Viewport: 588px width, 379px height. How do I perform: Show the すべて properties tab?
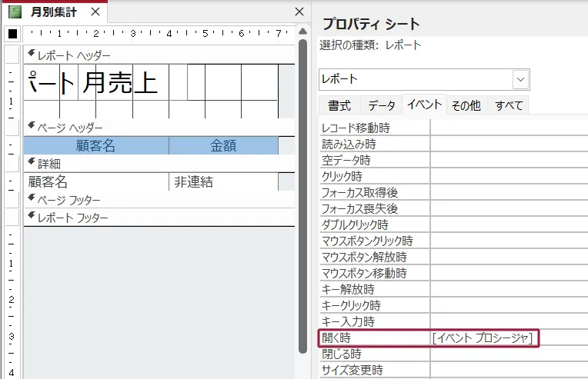[x=509, y=106]
